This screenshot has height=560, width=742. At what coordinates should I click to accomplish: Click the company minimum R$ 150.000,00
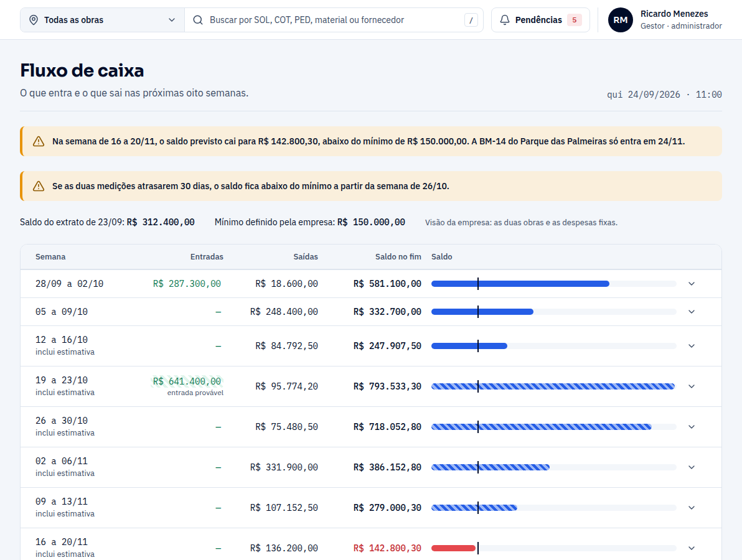[x=371, y=222]
